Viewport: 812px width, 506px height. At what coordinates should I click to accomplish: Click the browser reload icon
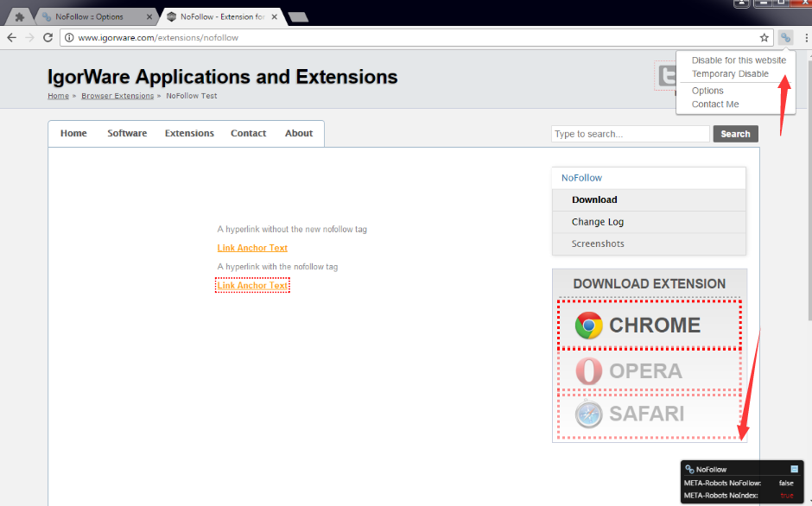tap(48, 38)
